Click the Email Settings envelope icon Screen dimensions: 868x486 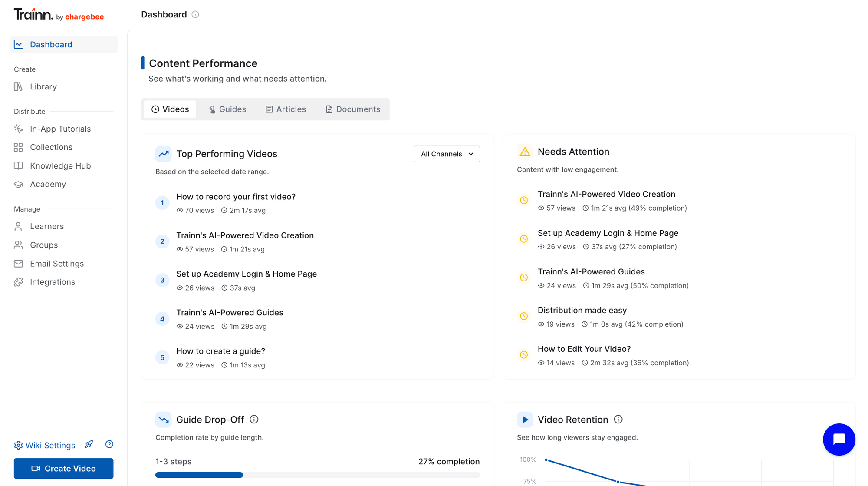tap(18, 264)
